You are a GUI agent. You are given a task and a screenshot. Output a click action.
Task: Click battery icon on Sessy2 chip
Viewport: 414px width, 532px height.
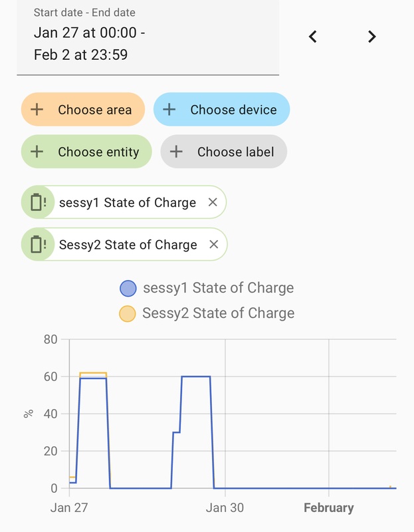pos(38,244)
